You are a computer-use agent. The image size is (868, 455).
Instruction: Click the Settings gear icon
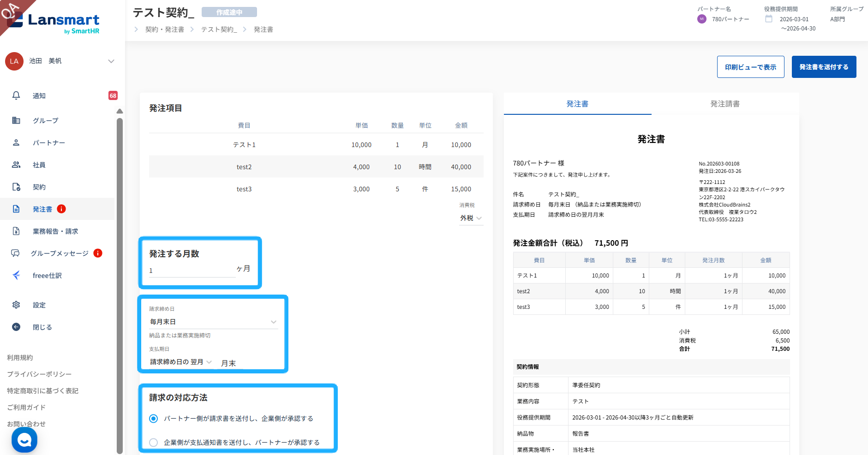16,305
